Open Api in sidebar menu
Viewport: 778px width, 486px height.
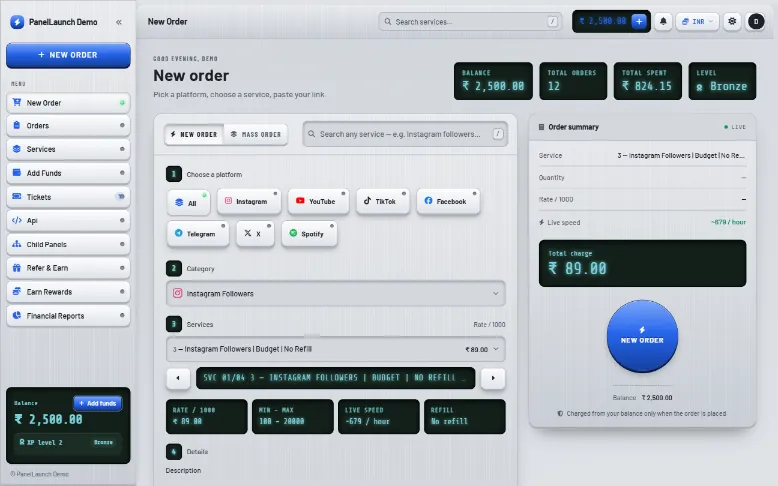68,220
